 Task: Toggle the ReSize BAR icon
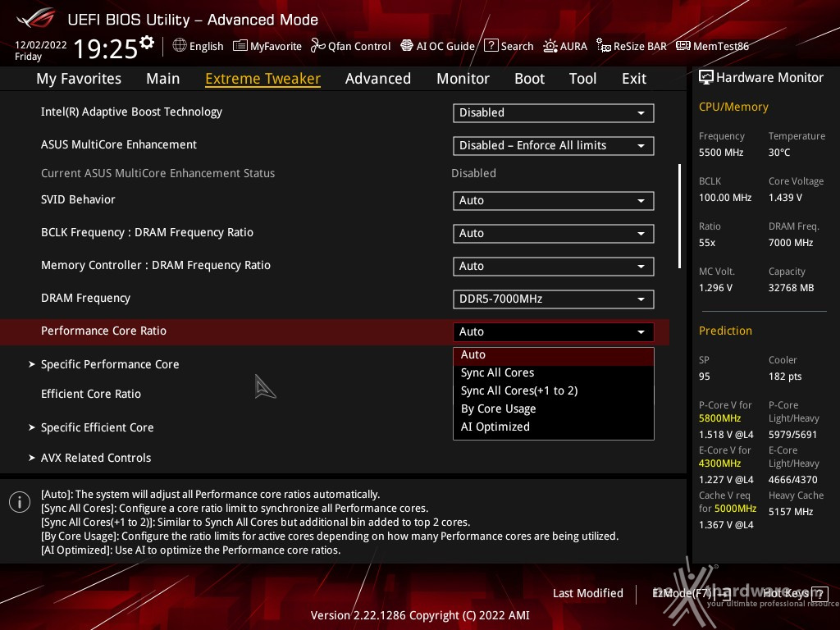603,46
